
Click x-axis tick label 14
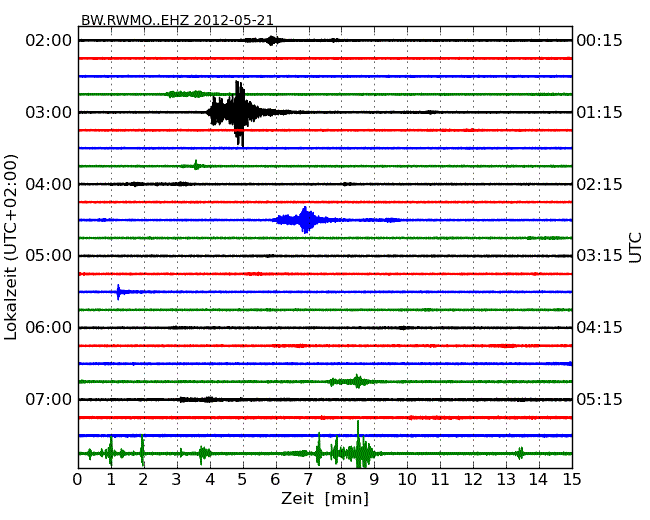click(539, 479)
